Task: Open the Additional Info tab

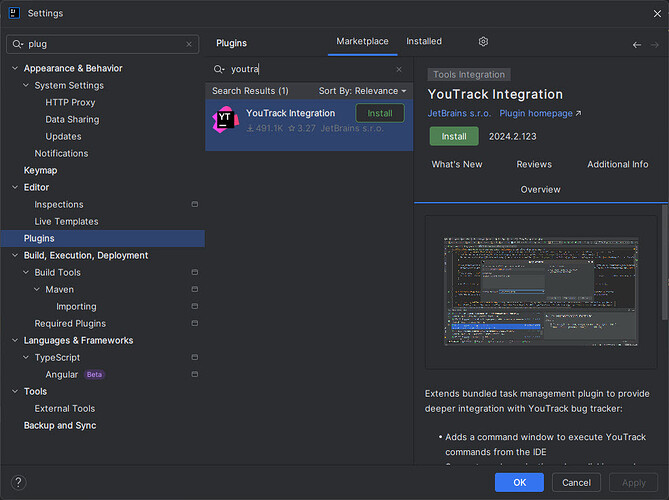Action: click(x=617, y=164)
